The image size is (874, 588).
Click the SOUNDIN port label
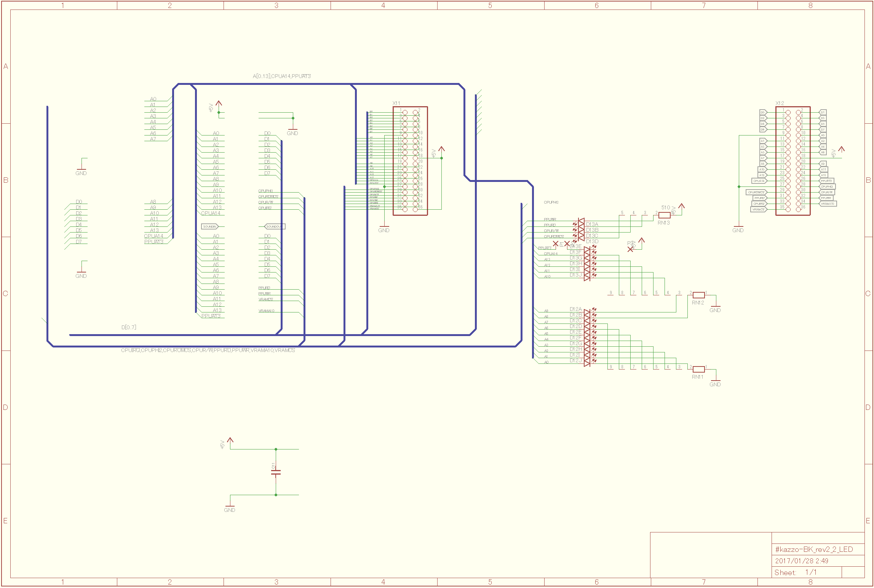[x=209, y=226]
